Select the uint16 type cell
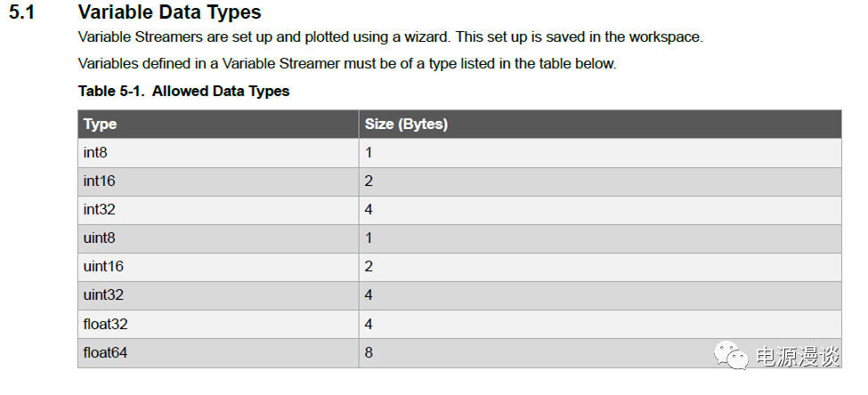Image resolution: width=868 pixels, height=395 pixels. 103,266
